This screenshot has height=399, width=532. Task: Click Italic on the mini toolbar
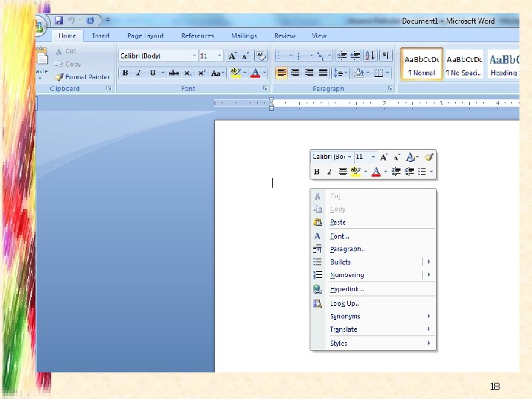[x=329, y=171]
